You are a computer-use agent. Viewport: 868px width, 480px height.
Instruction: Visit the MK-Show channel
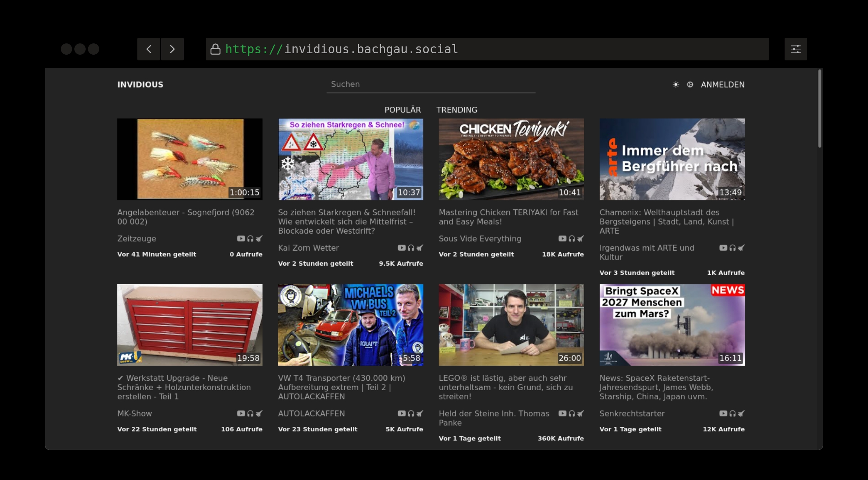[134, 414]
